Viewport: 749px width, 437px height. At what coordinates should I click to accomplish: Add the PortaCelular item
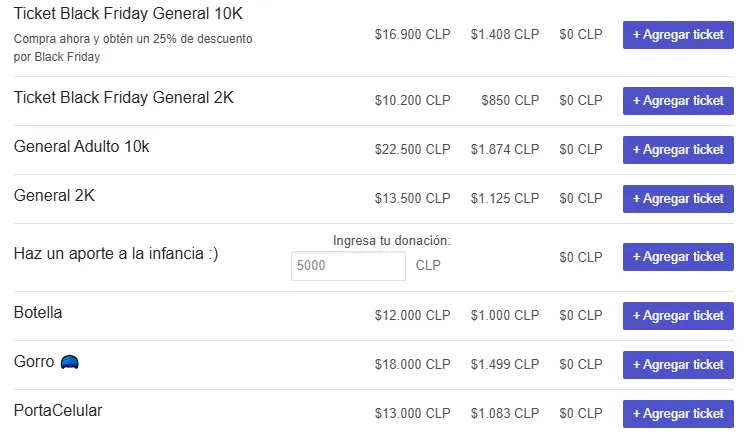678,414
